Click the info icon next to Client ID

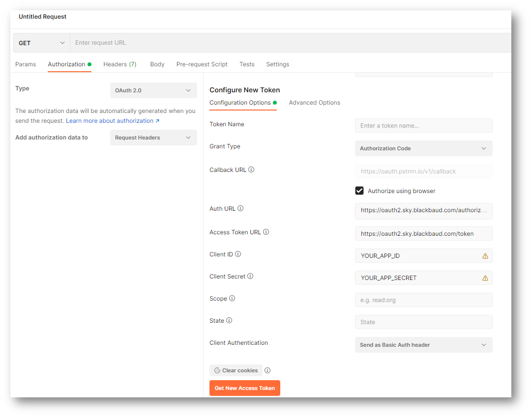[238, 254]
